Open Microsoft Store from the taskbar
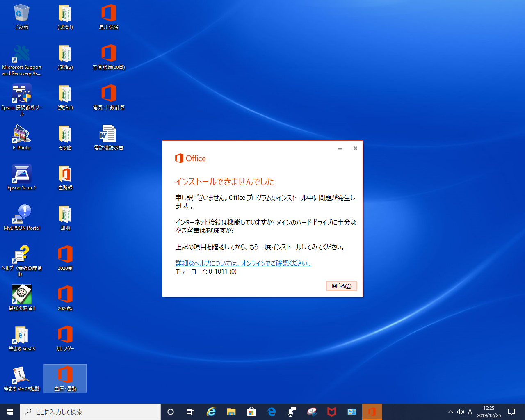525x420 pixels. click(251, 412)
